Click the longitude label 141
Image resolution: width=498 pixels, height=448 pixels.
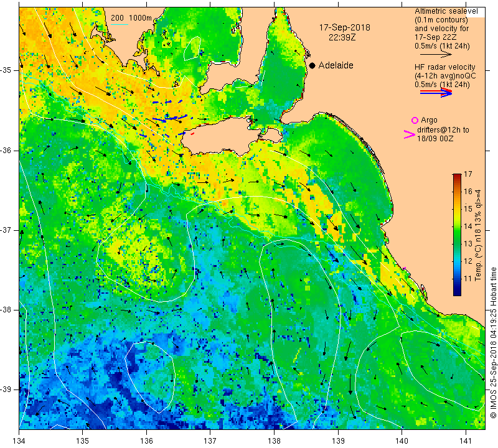[x=466, y=441]
